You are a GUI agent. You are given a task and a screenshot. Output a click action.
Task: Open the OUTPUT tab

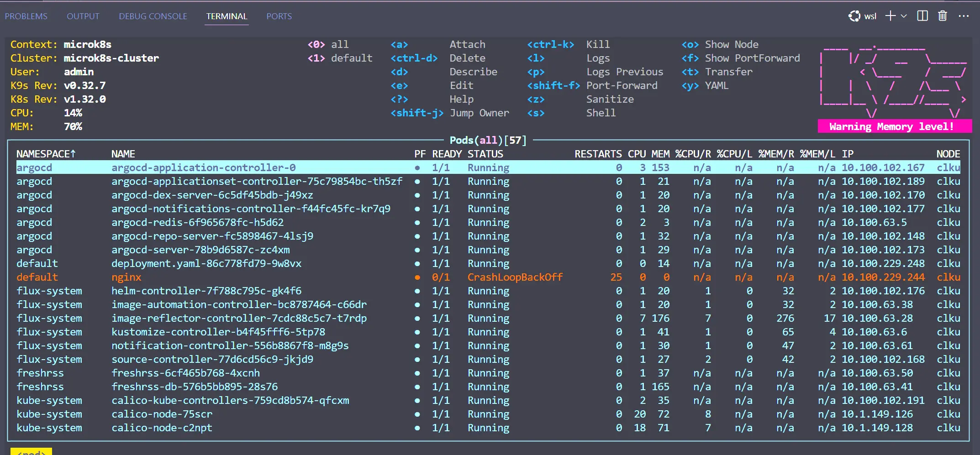[x=83, y=16]
